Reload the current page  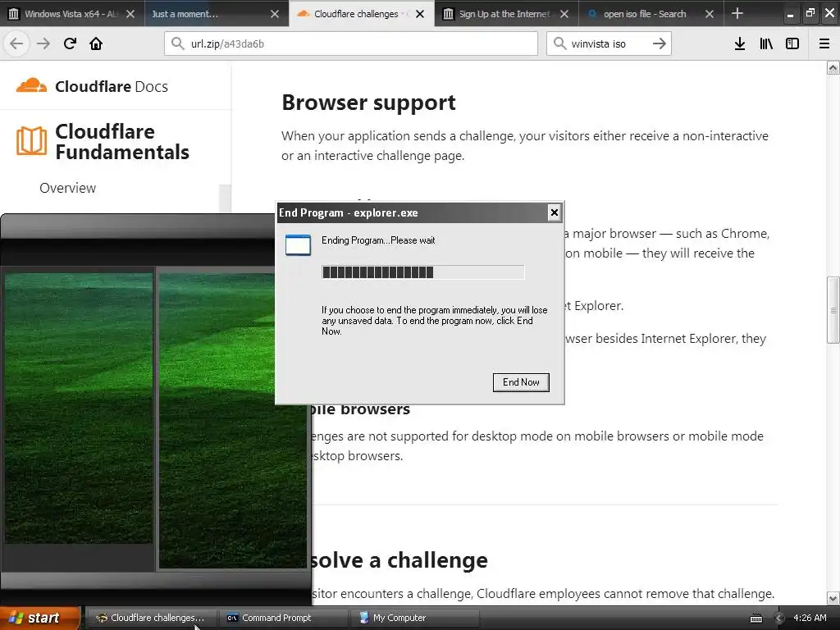(x=70, y=43)
